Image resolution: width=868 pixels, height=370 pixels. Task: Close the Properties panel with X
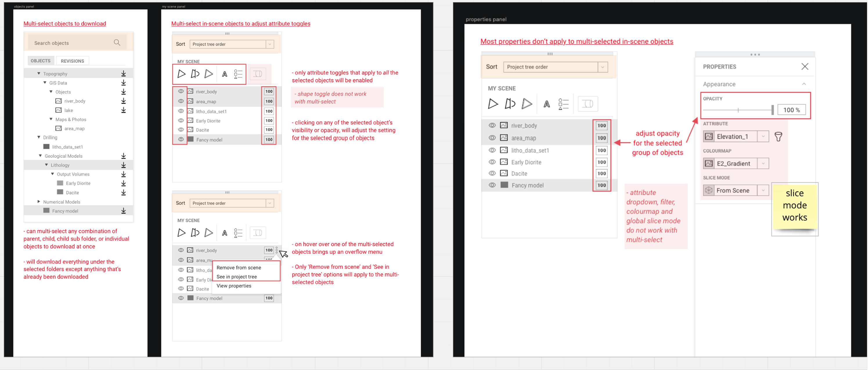pos(805,67)
